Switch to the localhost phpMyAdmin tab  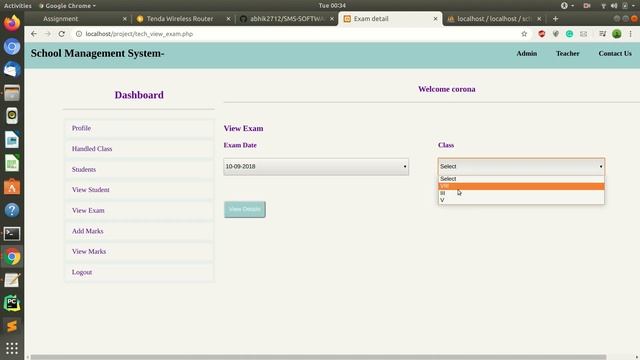tap(494, 19)
